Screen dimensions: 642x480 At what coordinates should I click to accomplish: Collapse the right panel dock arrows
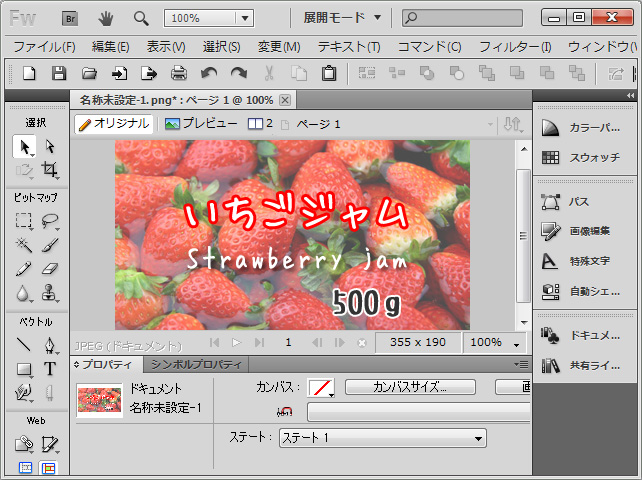pyautogui.click(x=630, y=95)
